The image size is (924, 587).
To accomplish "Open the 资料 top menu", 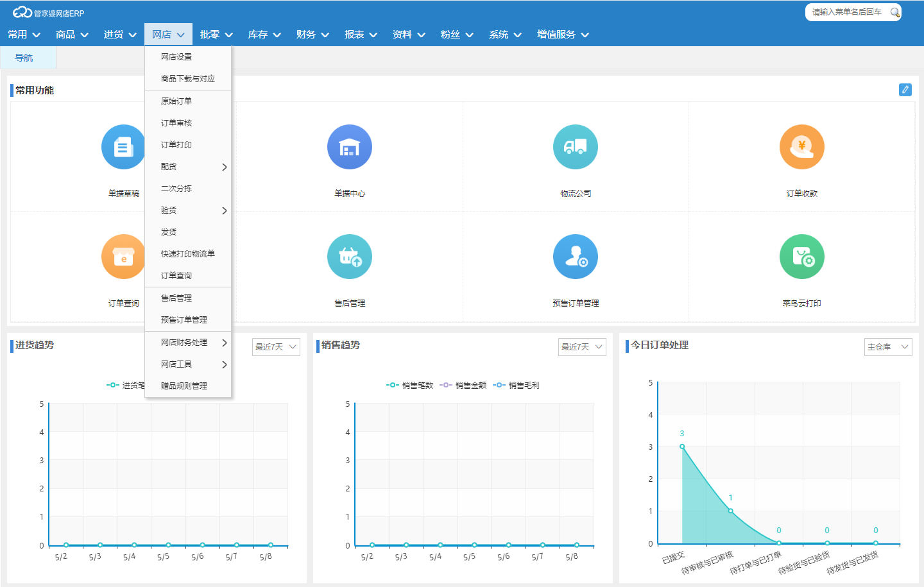I will pos(409,35).
